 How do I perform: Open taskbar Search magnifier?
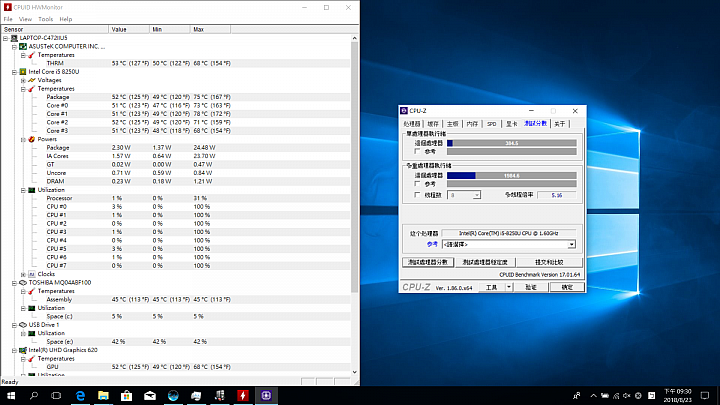[34, 395]
